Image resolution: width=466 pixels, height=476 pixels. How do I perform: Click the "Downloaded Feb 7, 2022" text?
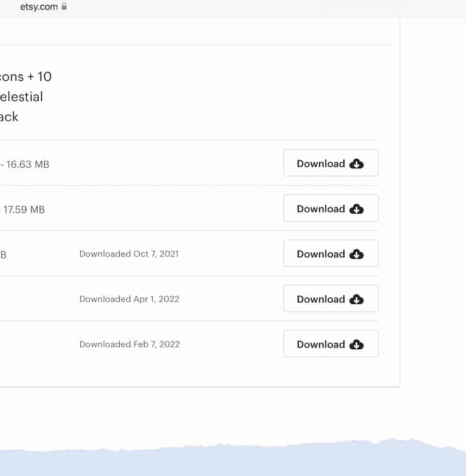tap(129, 345)
